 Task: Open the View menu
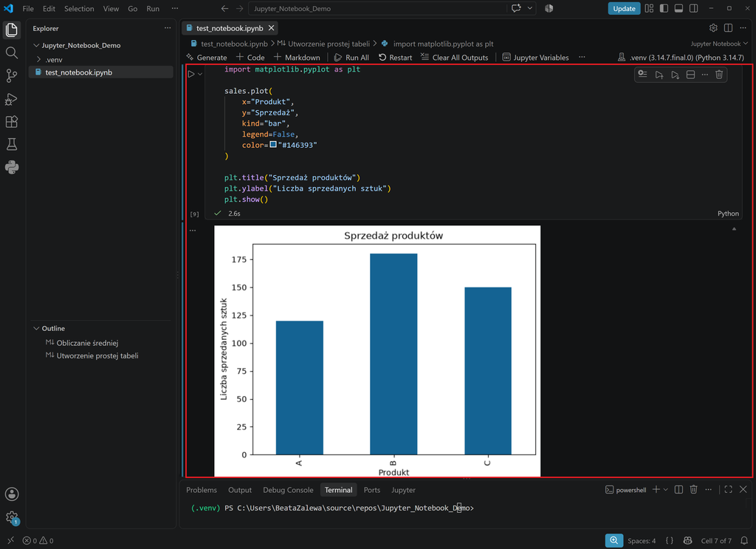pos(111,8)
